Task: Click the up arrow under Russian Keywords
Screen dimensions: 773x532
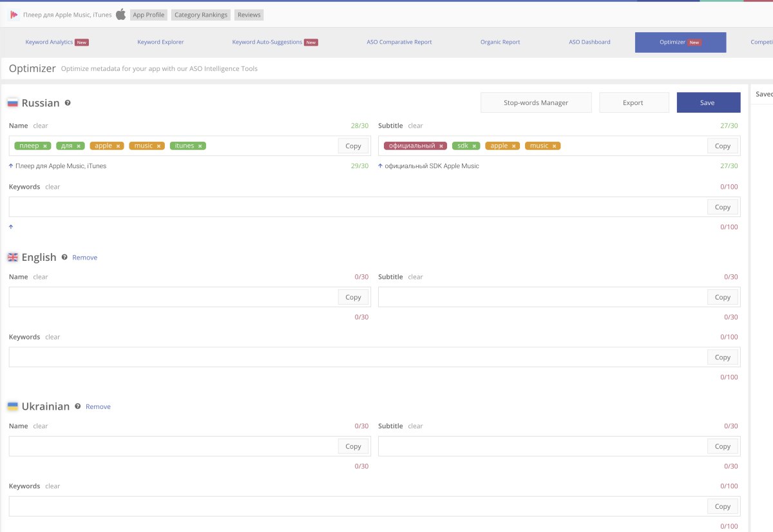Action: point(11,227)
